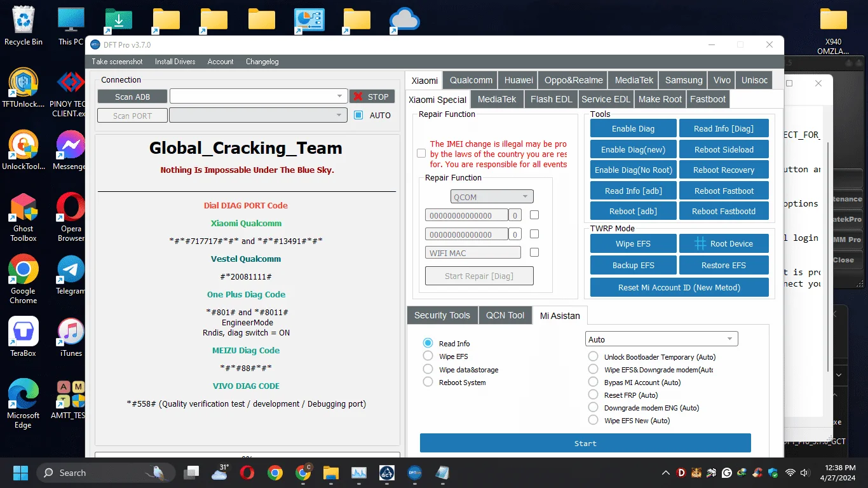Click the Enable Diag button
This screenshot has width=868, height=488.
(633, 128)
